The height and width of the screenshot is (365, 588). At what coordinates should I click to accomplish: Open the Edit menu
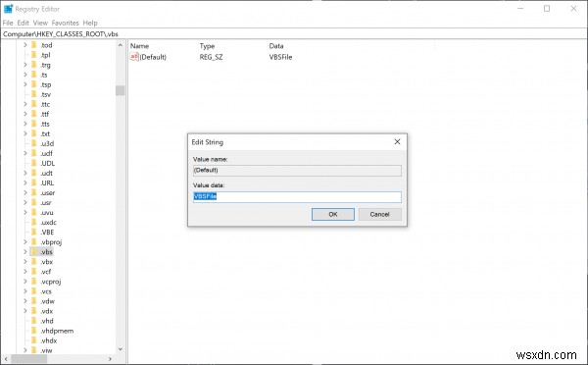tap(23, 23)
